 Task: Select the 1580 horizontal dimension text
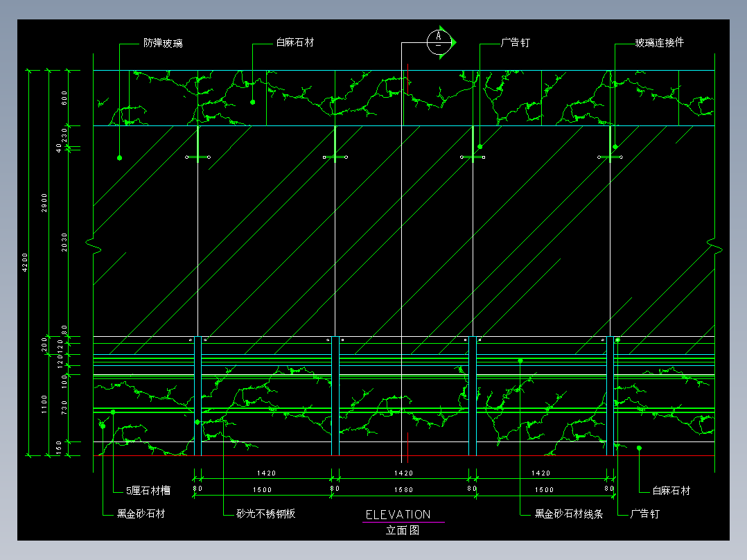(403, 490)
